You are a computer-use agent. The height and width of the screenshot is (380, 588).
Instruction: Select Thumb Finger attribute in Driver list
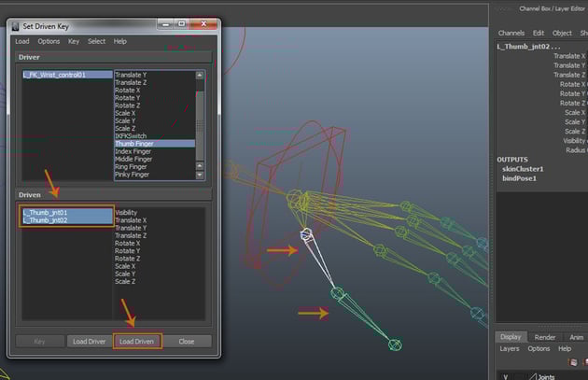(136, 144)
